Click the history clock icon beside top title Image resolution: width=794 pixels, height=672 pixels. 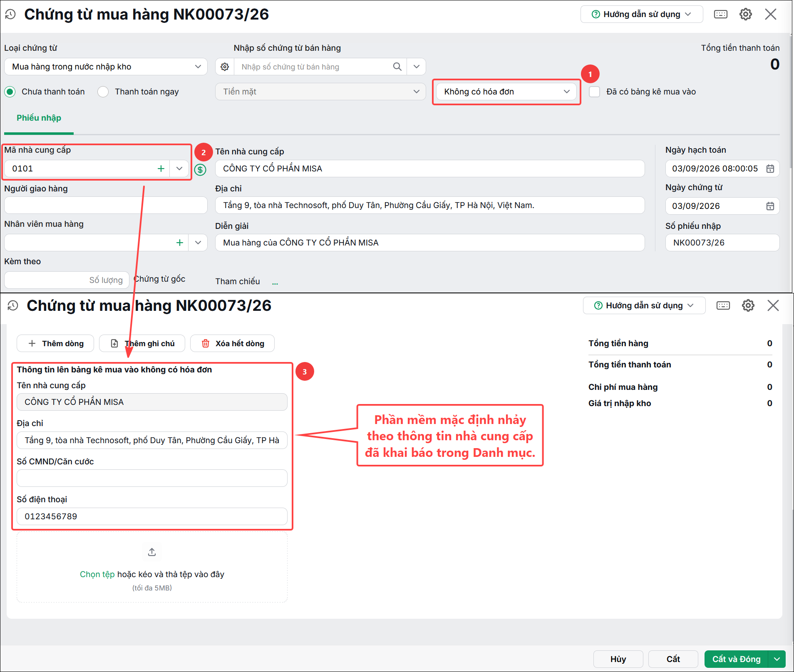10,15
